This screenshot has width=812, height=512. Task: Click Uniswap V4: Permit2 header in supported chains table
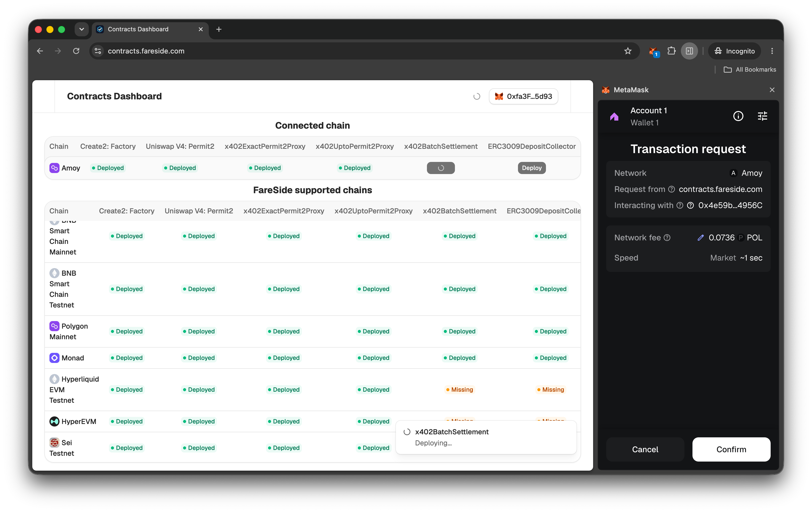coord(199,211)
